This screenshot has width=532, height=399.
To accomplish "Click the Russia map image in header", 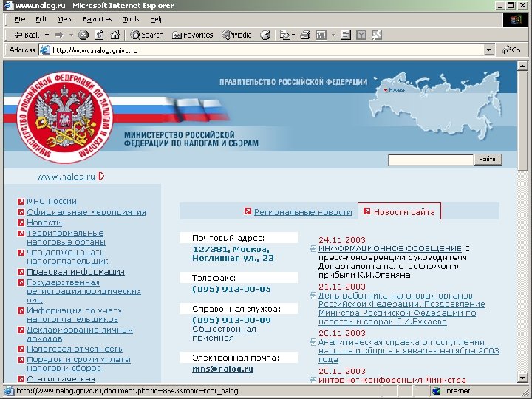I will pyautogui.click(x=435, y=105).
